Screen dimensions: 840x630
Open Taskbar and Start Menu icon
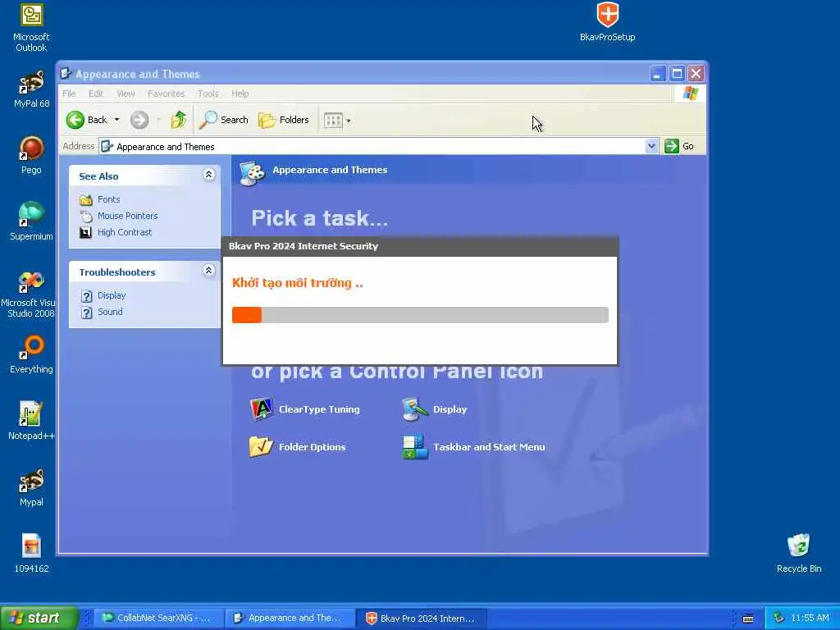(473, 447)
